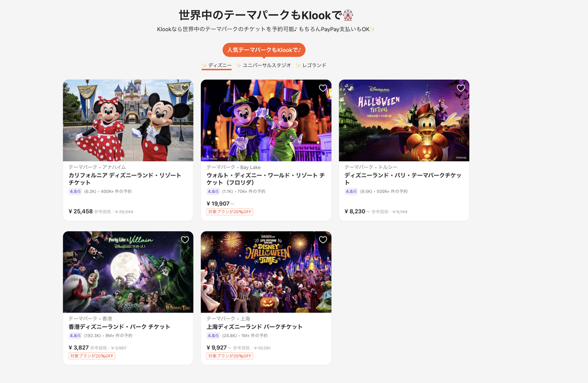Click 4.8/5 rating on Disneyland Paris card
Image resolution: width=588 pixels, height=383 pixels.
tap(351, 191)
